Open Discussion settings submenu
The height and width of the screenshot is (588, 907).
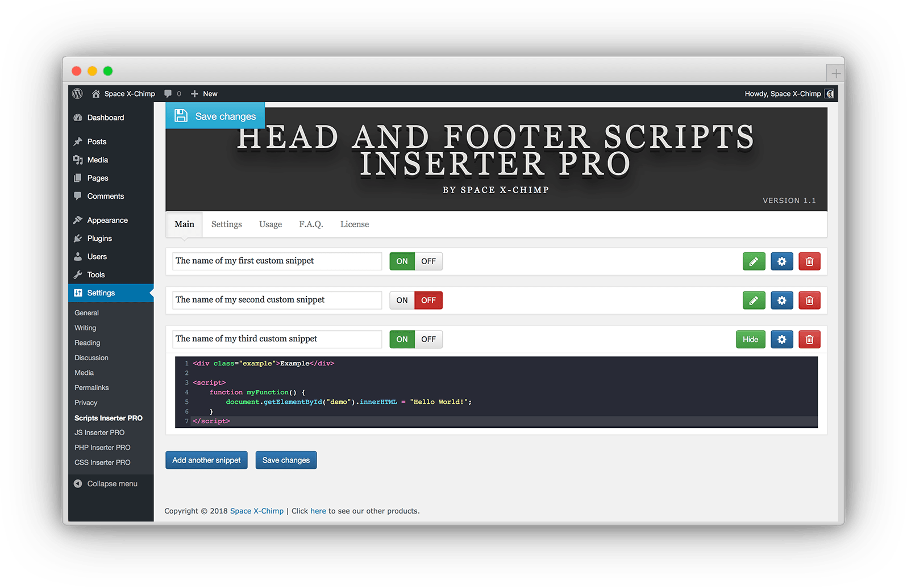91,358
